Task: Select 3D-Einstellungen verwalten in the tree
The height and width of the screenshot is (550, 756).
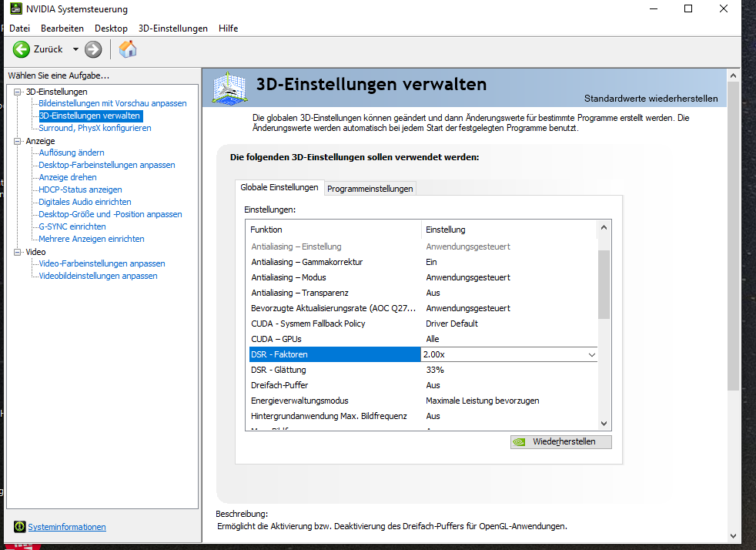Action: tap(89, 116)
